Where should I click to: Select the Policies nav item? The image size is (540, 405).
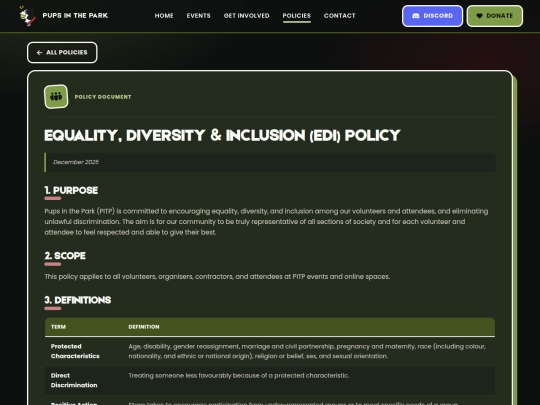[297, 16]
